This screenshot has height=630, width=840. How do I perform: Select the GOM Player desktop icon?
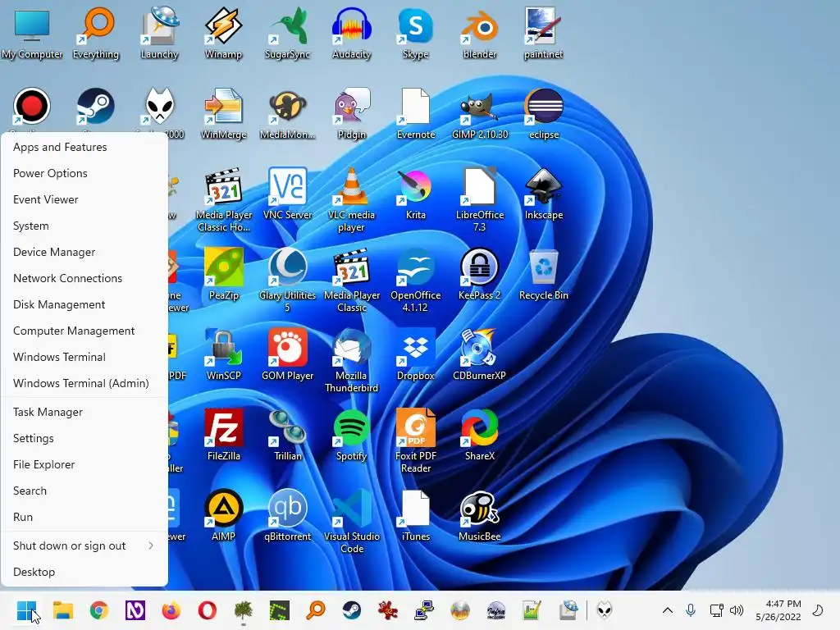tap(288, 354)
